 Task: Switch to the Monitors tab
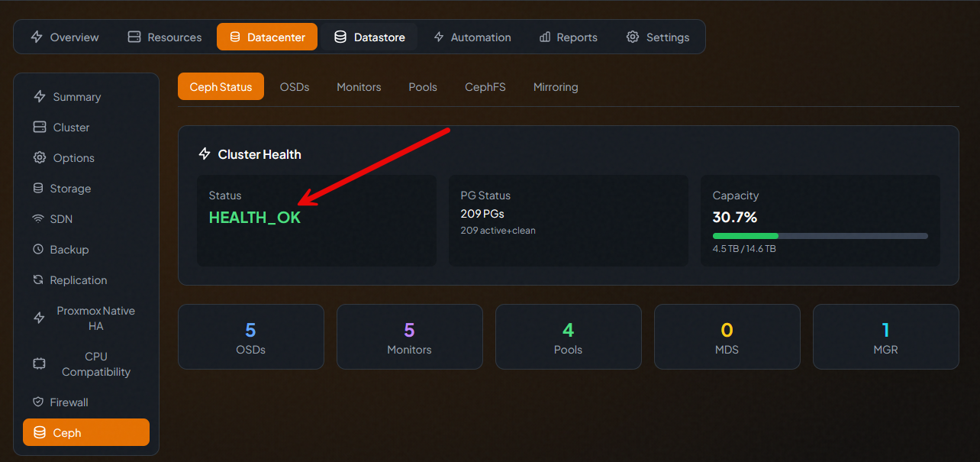[359, 86]
